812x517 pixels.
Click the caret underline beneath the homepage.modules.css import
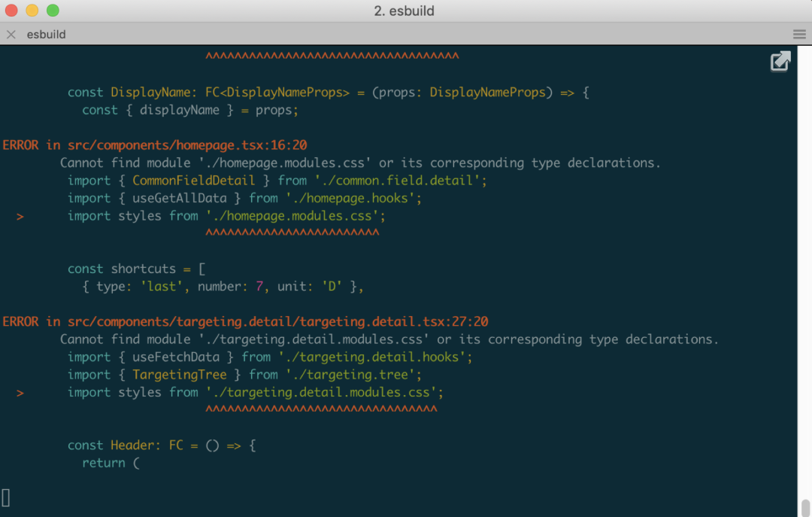pos(292,233)
